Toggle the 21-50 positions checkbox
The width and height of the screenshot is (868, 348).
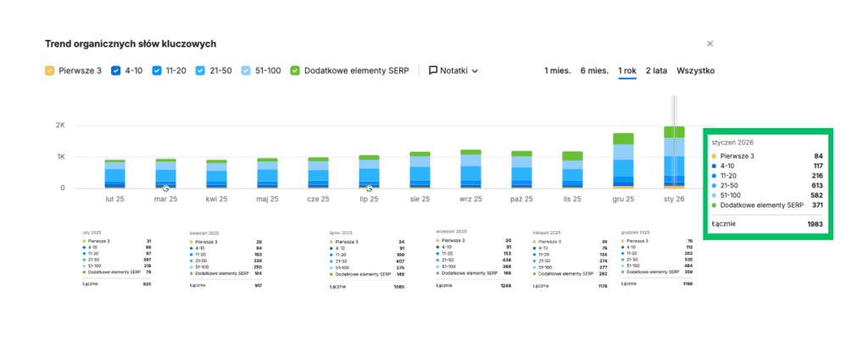(200, 71)
